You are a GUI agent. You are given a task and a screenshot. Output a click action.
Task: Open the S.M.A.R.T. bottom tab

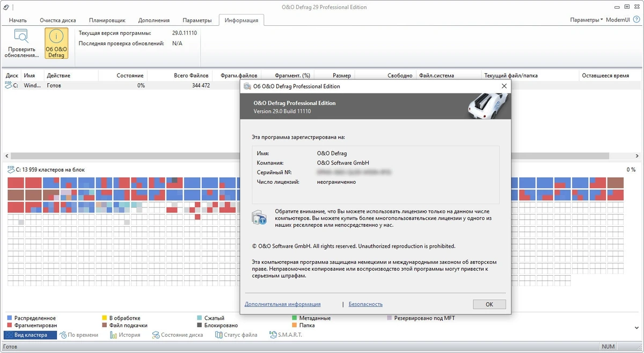tap(285, 335)
